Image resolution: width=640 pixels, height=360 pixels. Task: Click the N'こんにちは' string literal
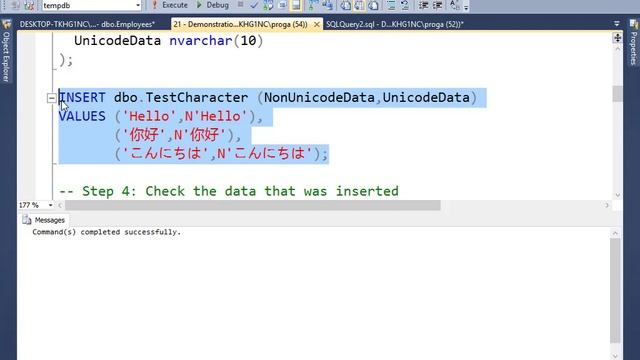click(264, 153)
